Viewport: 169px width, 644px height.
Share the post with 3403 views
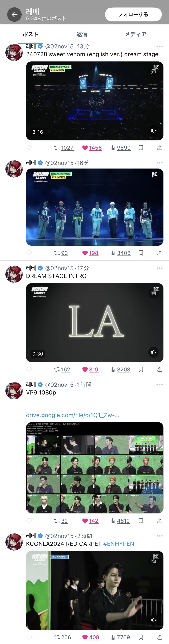[160, 253]
